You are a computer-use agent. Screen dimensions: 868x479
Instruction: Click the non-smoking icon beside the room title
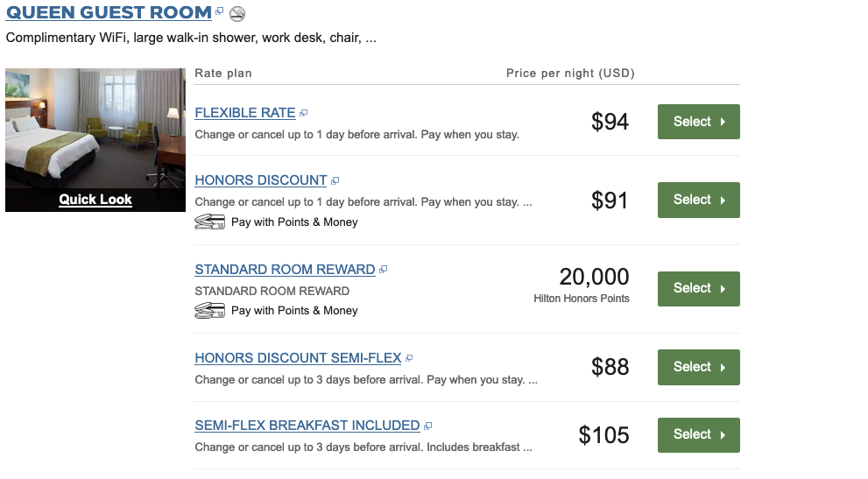pos(237,14)
